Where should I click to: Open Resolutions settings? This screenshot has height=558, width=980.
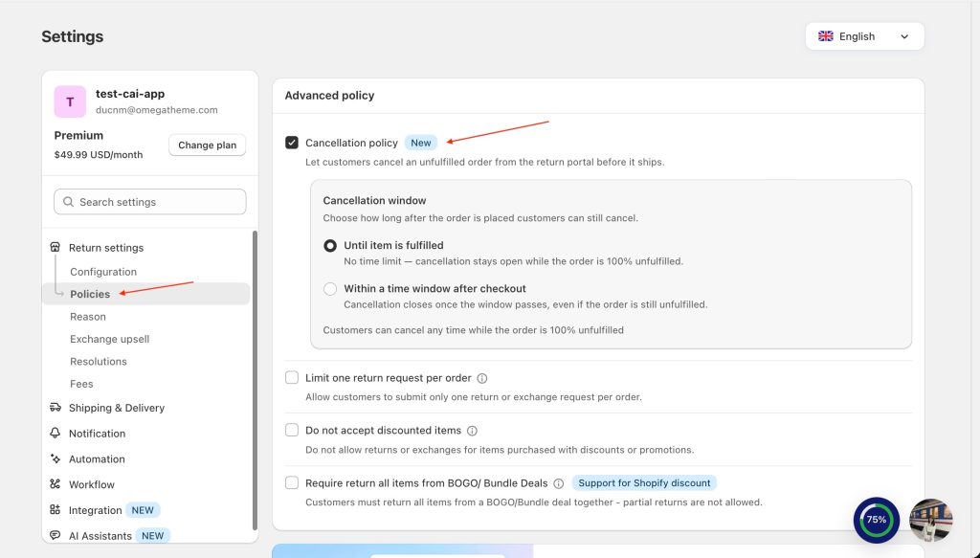[99, 362]
